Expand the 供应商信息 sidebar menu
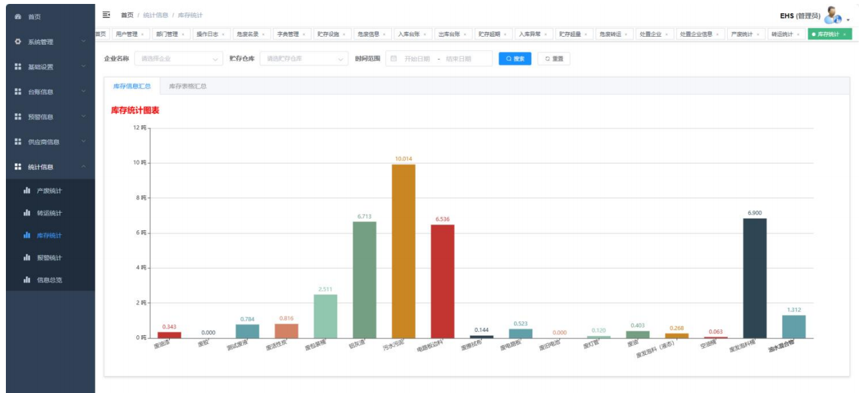The image size is (868, 393). [50, 142]
